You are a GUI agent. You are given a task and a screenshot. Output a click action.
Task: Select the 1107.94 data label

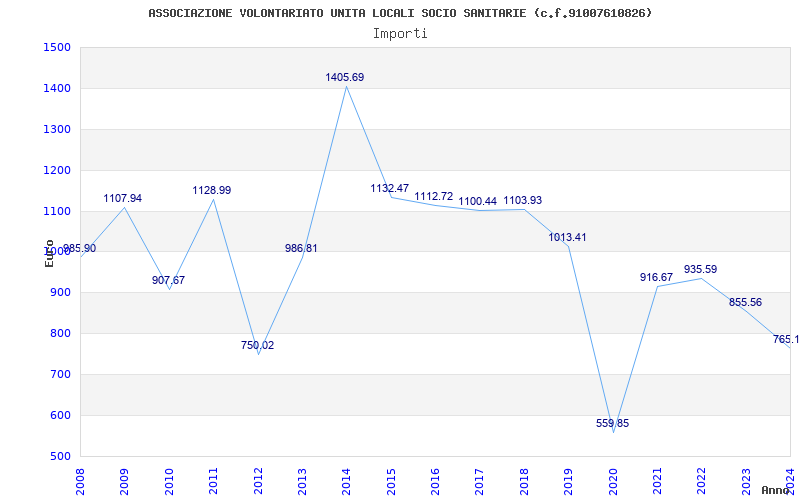(x=122, y=198)
